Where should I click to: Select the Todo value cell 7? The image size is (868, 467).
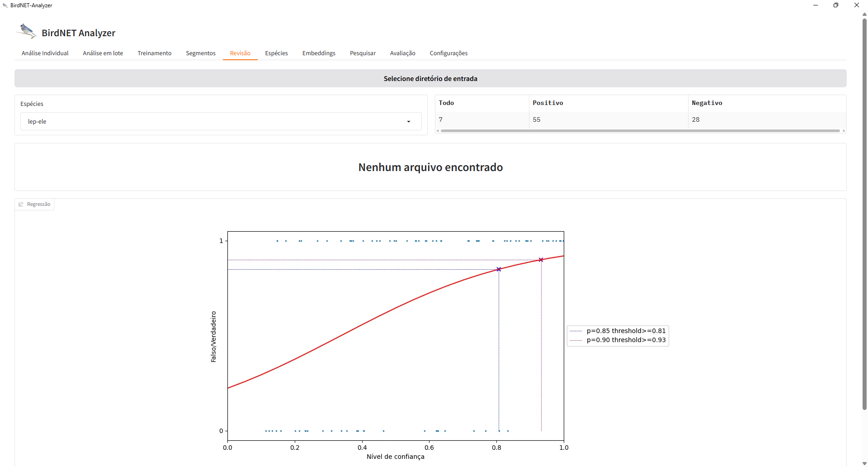[x=482, y=119]
